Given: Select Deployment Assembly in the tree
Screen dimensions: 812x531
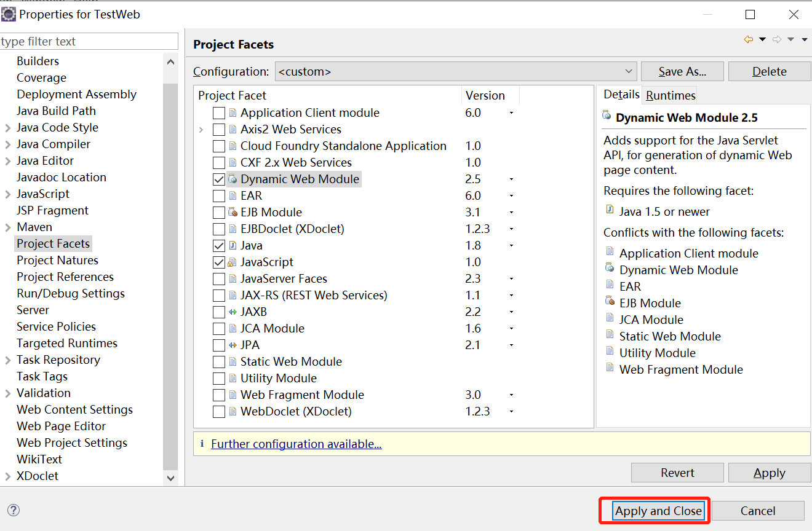Looking at the screenshot, I should 76,95.
